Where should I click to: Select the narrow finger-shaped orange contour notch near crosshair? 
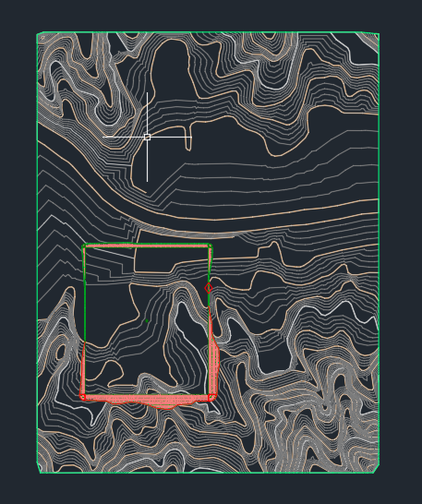pos(188,138)
